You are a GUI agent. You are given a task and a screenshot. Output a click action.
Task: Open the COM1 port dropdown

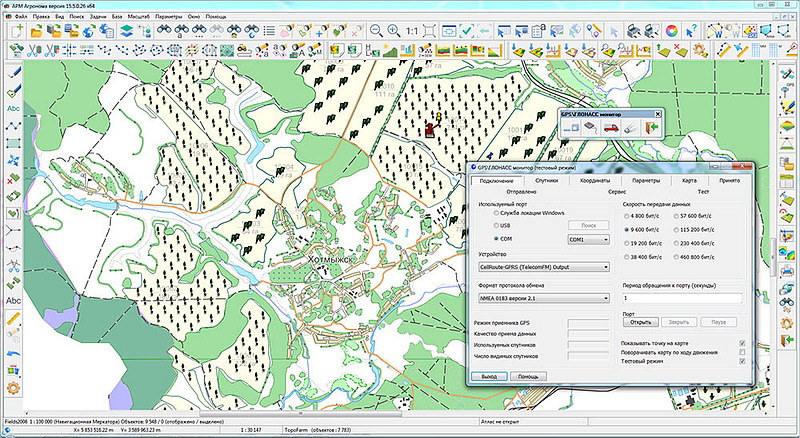[589, 240]
